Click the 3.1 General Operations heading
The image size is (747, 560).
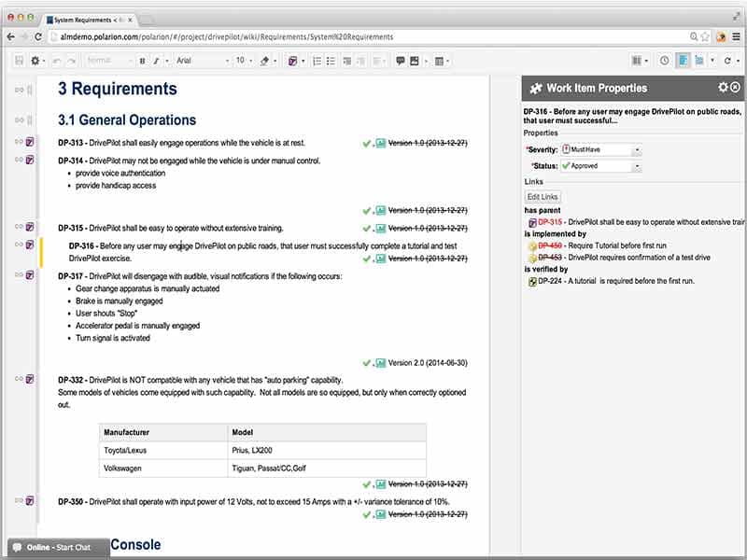pyautogui.click(x=127, y=120)
